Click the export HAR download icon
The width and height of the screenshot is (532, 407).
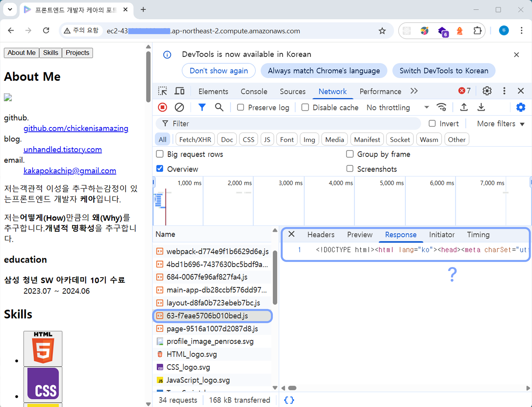(x=481, y=107)
